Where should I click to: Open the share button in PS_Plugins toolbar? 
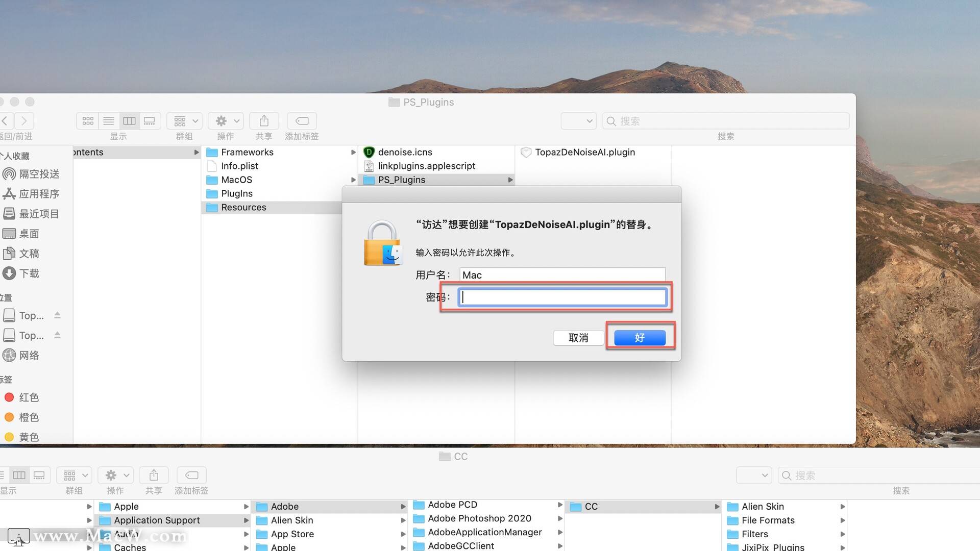pyautogui.click(x=264, y=121)
